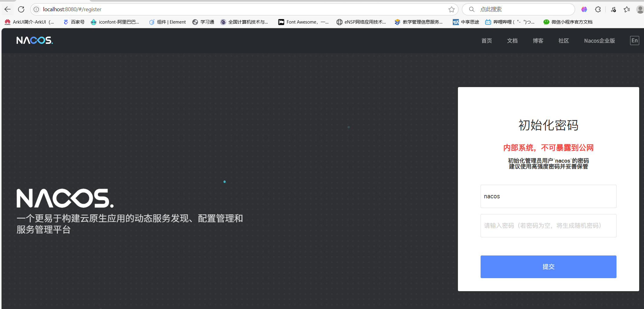Open ArkUI简介 bookmark
Viewport: 644px width, 309px height.
pos(29,22)
